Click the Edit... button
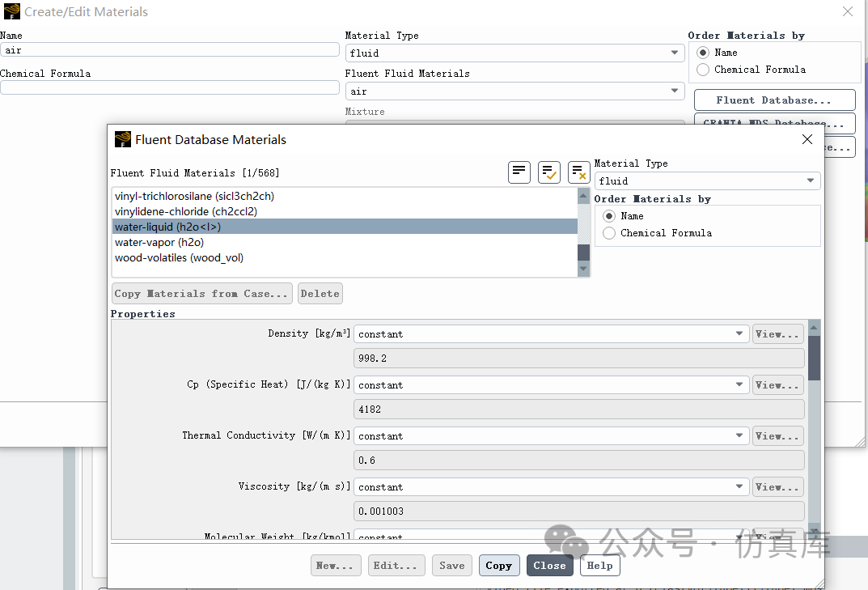The image size is (868, 590). coord(396,566)
